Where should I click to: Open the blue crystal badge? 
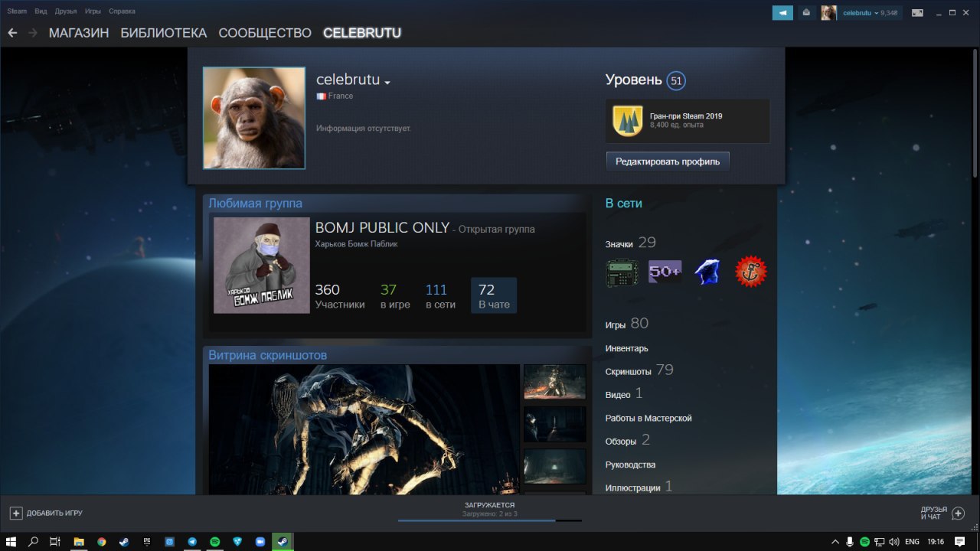[x=708, y=272]
